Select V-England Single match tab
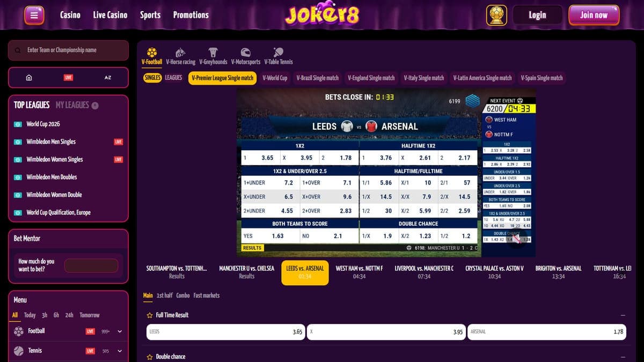The width and height of the screenshot is (644, 362). coord(371,78)
